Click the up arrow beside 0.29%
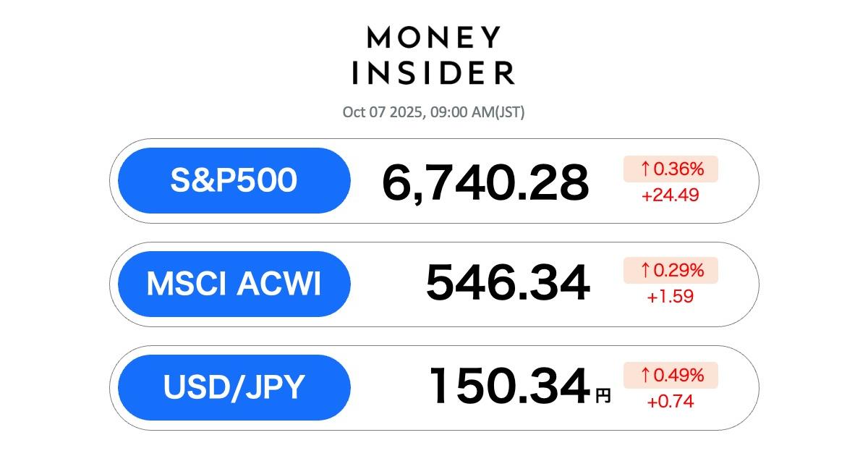The width and height of the screenshot is (868, 456). [645, 271]
